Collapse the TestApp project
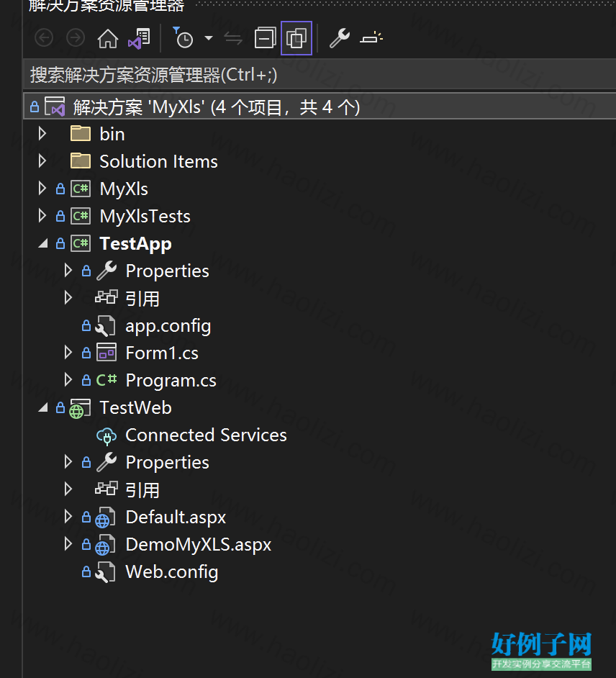Image resolution: width=616 pixels, height=678 pixels. [42, 244]
